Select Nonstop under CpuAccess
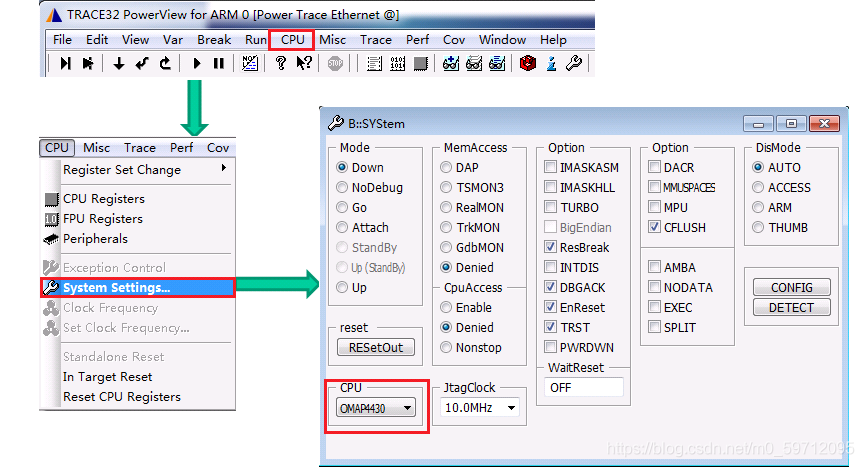Image resolution: width=864 pixels, height=467 pixels. [446, 347]
